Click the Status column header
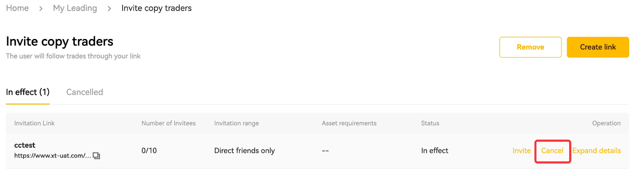Image resolution: width=644 pixels, height=176 pixels. tap(430, 123)
